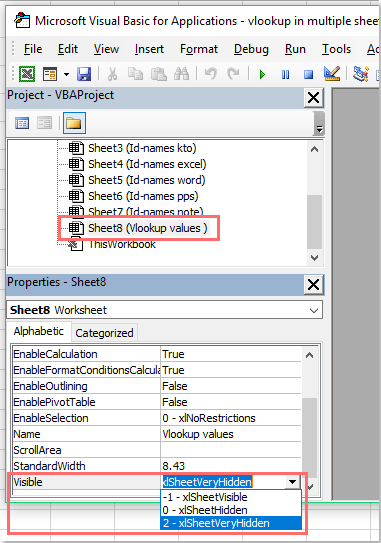Open the Tools menu
Screen dimensions: 381x543
click(x=336, y=49)
